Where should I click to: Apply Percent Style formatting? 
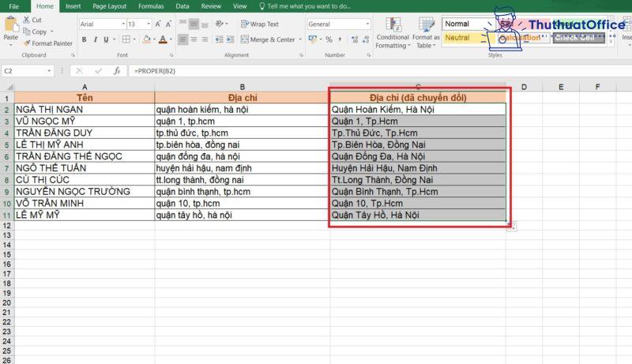coord(329,39)
